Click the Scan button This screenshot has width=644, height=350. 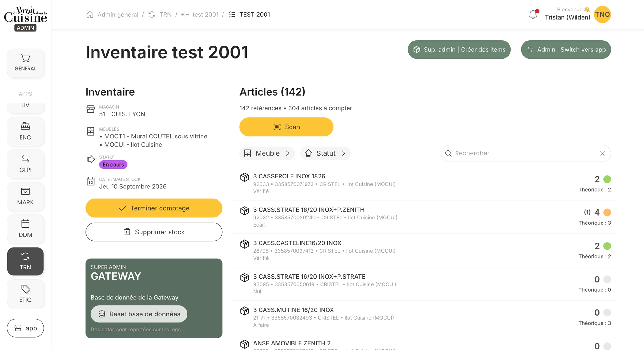pos(286,127)
